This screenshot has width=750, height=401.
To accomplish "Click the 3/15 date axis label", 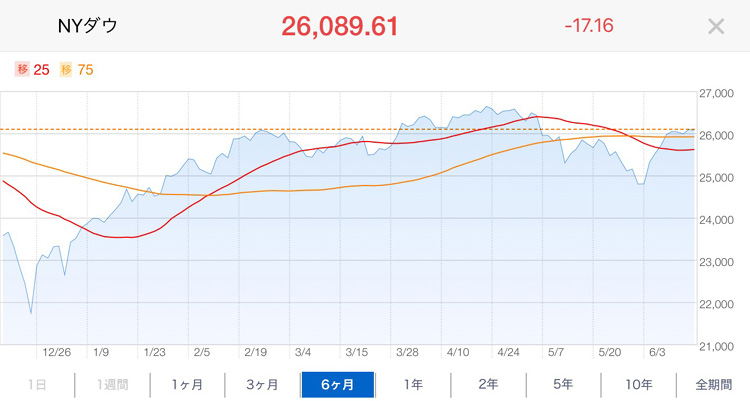I will point(357,353).
